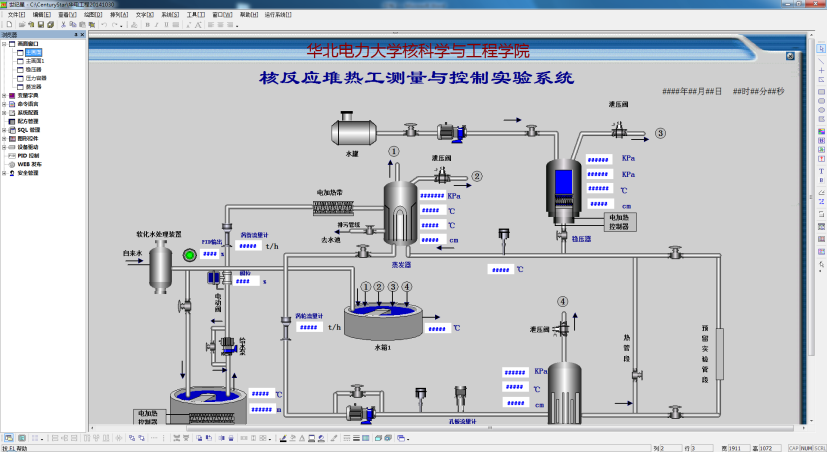Click the align text center icon
This screenshot has width=827, height=452.
[x=220, y=24]
